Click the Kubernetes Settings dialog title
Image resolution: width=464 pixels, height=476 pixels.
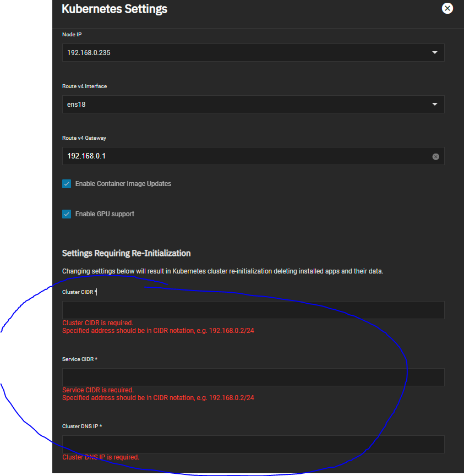pyautogui.click(x=114, y=9)
